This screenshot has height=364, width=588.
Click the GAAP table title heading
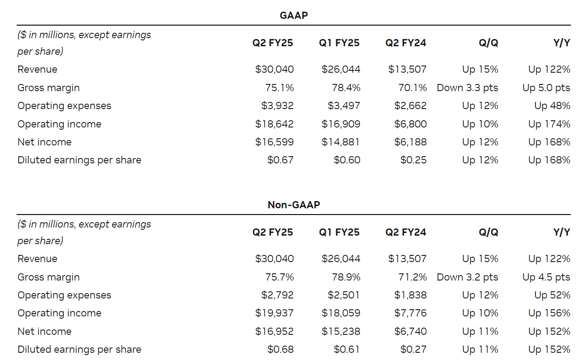[294, 15]
